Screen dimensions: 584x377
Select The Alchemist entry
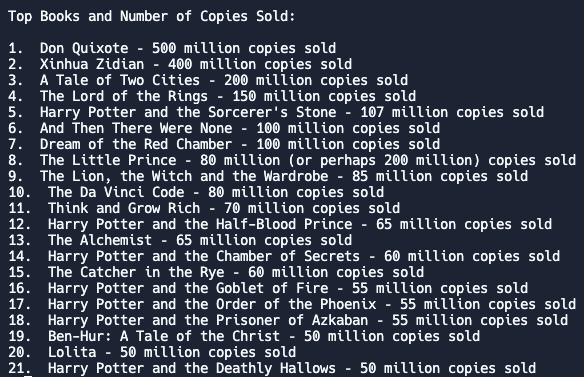[180, 241]
